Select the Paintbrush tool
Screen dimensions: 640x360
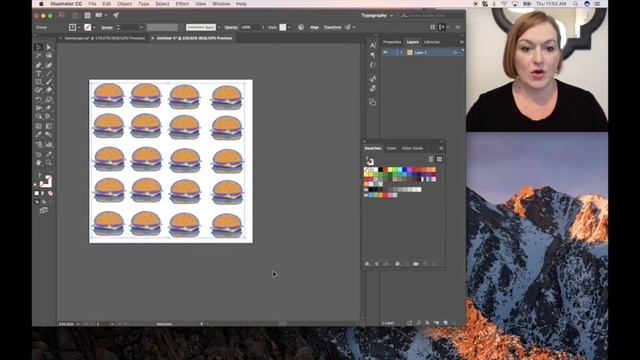click(49, 82)
